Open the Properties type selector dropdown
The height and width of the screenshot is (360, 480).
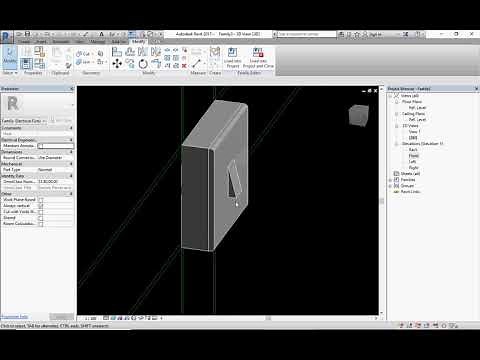[x=72, y=104]
